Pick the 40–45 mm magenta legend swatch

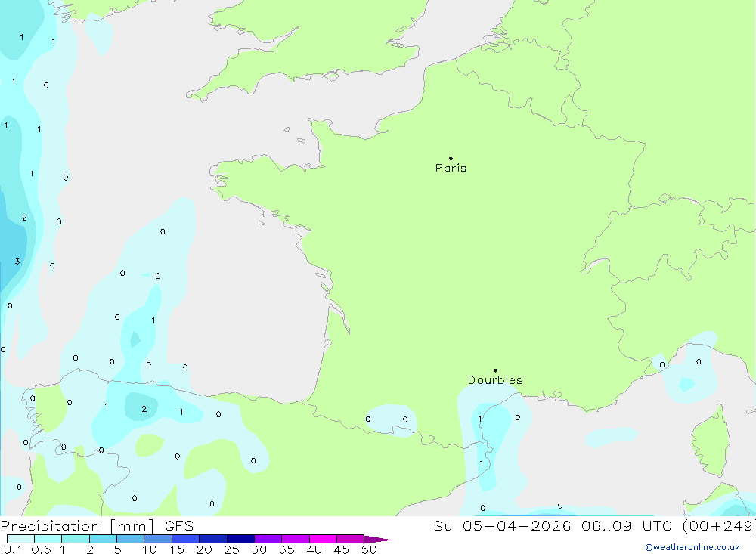click(323, 539)
